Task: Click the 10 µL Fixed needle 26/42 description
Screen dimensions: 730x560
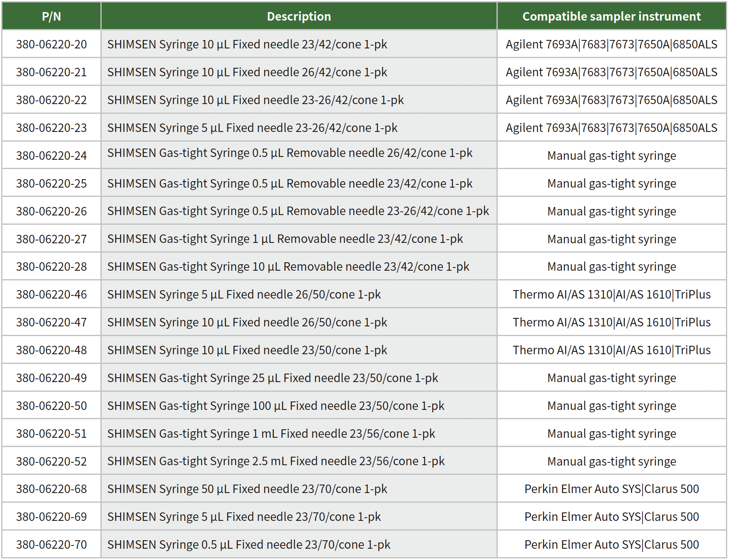Action: 247,72
